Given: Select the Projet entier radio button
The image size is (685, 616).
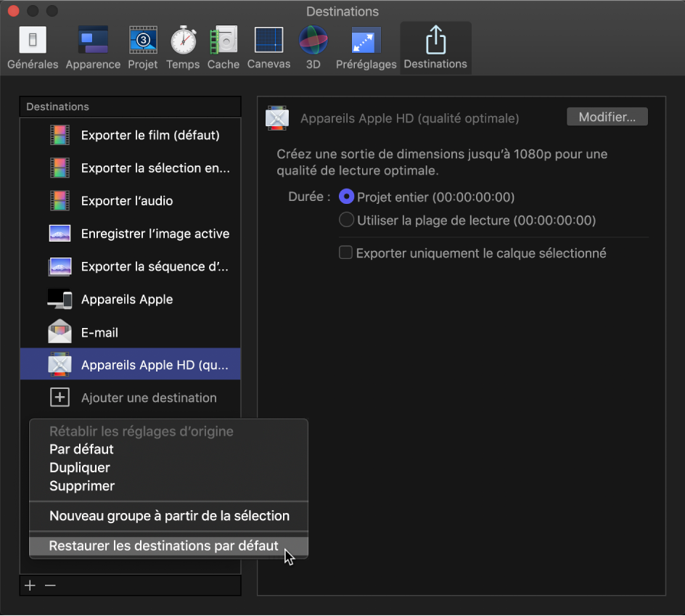Looking at the screenshot, I should [347, 197].
